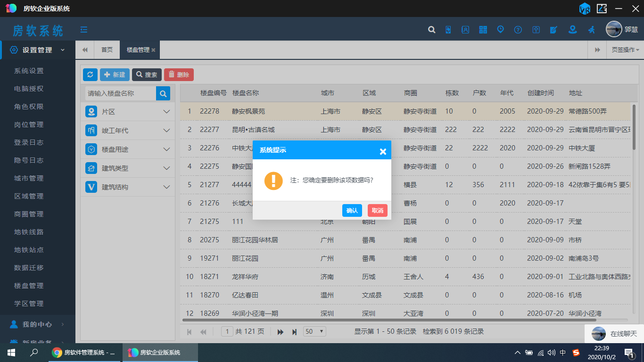Screen dimensions: 644x362
Task: Open the Chrome 房软件管理系统 taskbar item
Action: pos(84,353)
